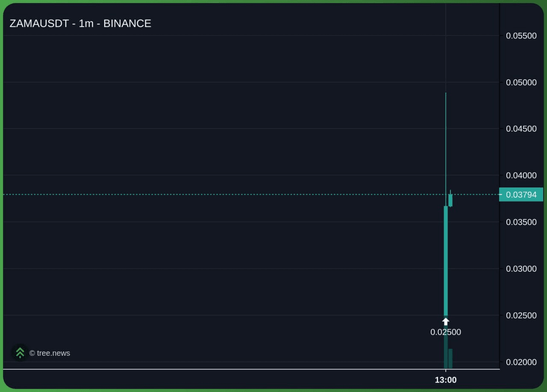547x392 pixels.
Task: Click the 0.04000 price axis label
Action: click(x=521, y=175)
